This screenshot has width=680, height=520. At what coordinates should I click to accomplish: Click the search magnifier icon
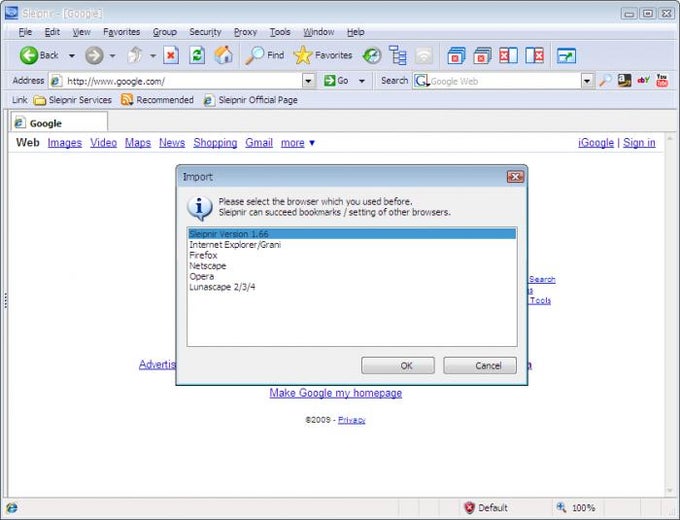point(605,81)
